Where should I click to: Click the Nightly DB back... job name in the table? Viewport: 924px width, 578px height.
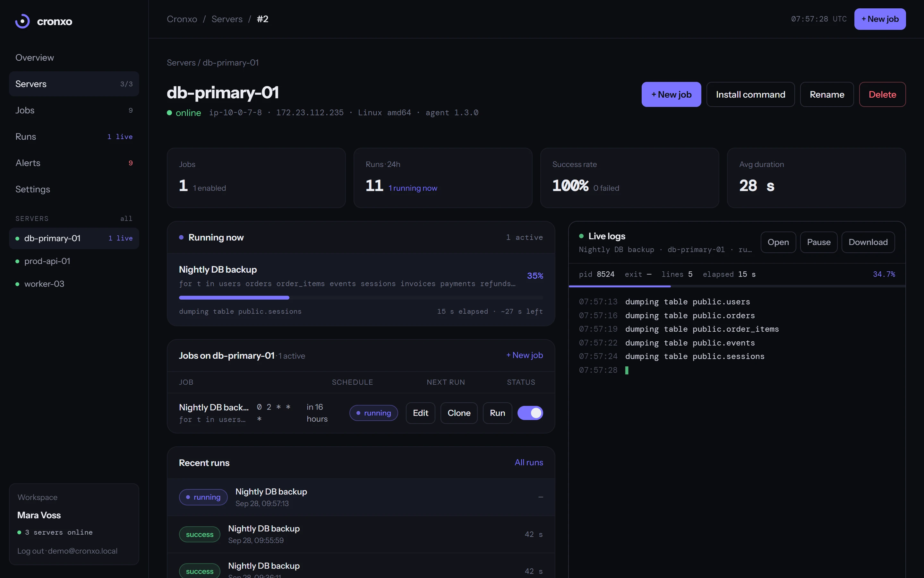tap(213, 407)
